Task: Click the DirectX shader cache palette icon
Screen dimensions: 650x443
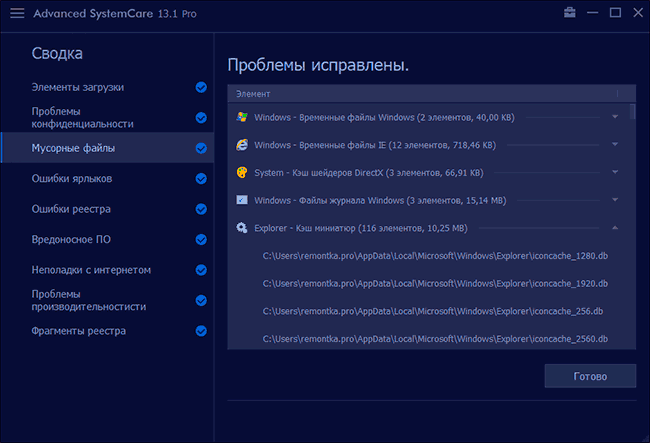Action: click(x=242, y=172)
